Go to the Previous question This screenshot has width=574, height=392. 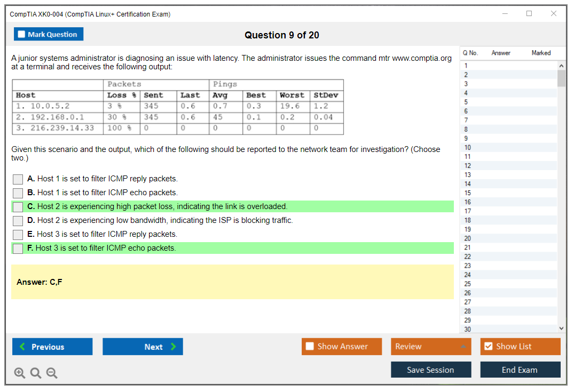point(52,347)
